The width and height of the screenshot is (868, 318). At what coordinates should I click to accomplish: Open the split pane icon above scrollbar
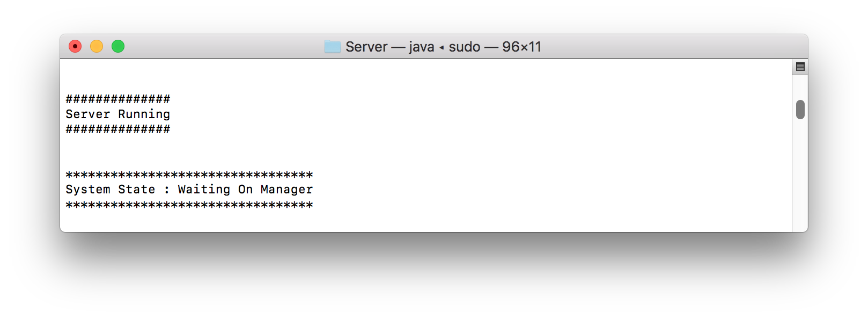[800, 67]
